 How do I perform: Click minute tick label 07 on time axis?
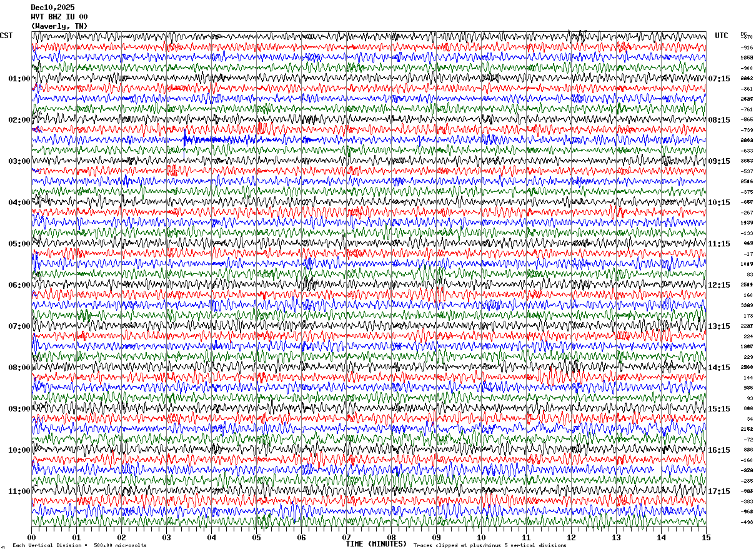click(346, 537)
